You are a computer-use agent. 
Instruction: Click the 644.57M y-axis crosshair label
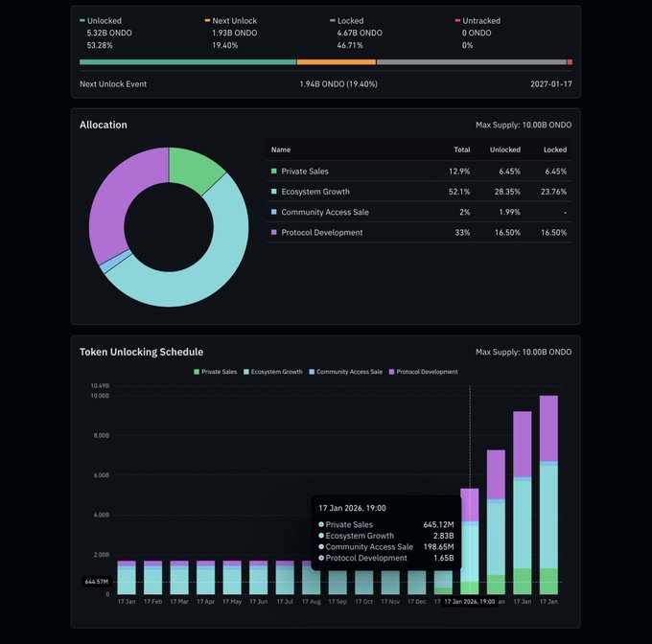(x=97, y=582)
